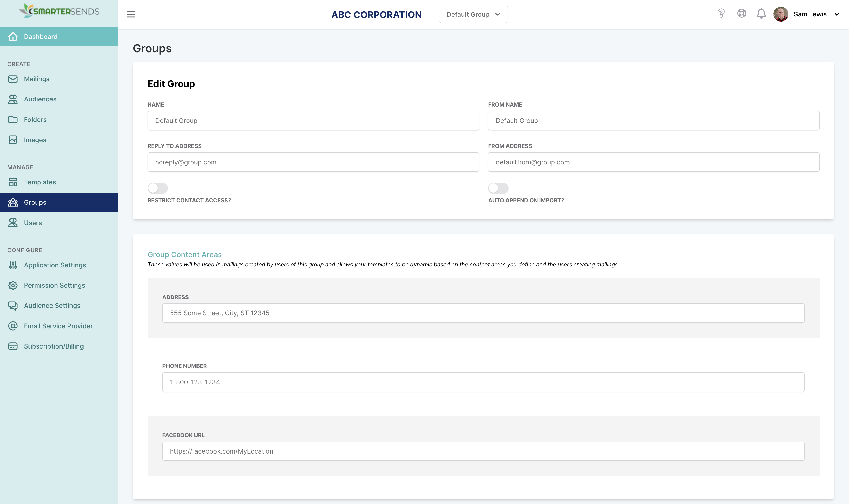The width and height of the screenshot is (849, 504).
Task: Enable Auto Append On Import switch
Action: [x=498, y=188]
